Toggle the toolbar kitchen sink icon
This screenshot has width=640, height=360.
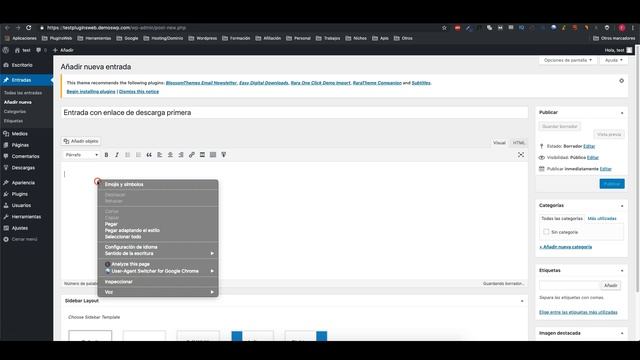tap(213, 155)
